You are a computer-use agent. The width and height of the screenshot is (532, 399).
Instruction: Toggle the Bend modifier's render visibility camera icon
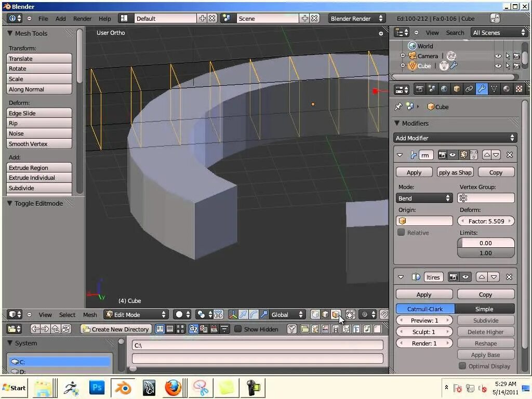tap(443, 155)
